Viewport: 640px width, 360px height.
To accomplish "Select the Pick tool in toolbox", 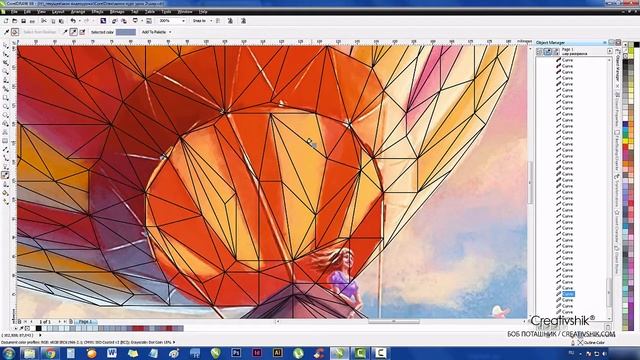I will [x=6, y=45].
